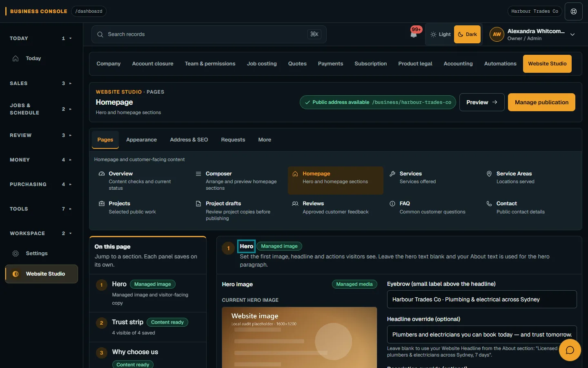
Task: Switch to Light theme
Action: (441, 34)
